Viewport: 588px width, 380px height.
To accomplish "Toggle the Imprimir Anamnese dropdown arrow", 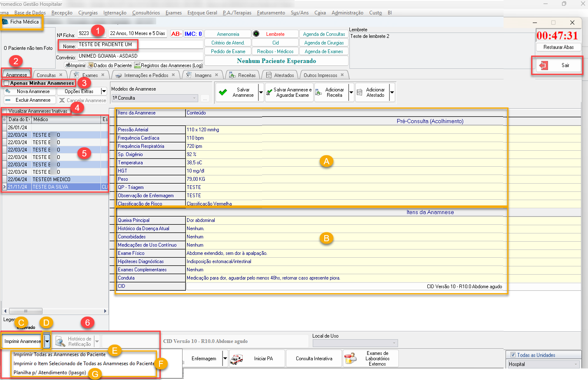I will (47, 341).
